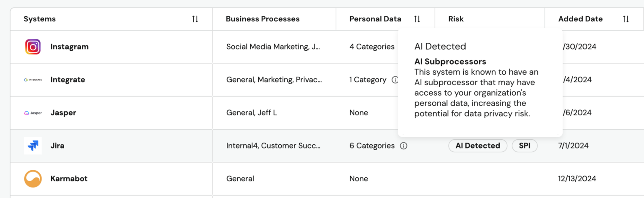Click the Instagram logo icon
Viewport: 644px width, 198px height.
[33, 47]
